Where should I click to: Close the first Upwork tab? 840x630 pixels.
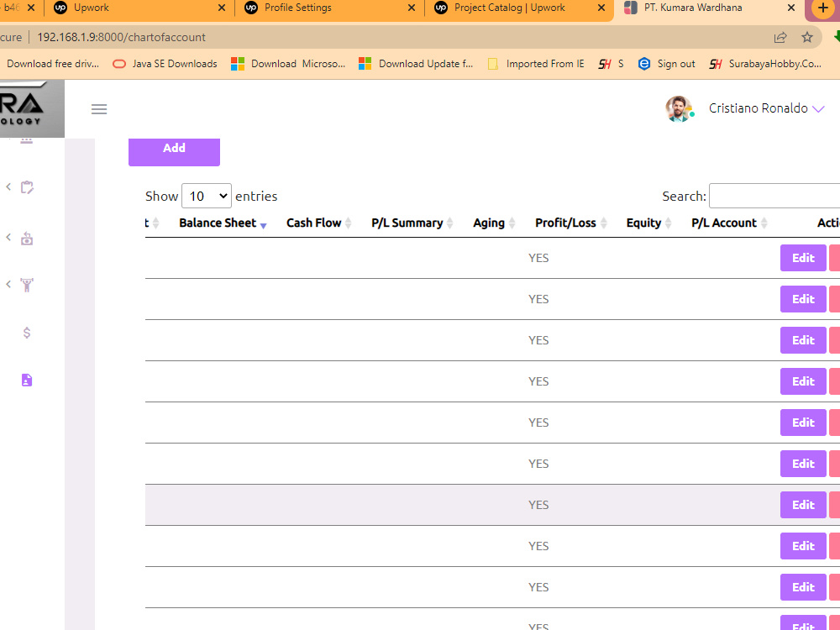click(x=222, y=8)
